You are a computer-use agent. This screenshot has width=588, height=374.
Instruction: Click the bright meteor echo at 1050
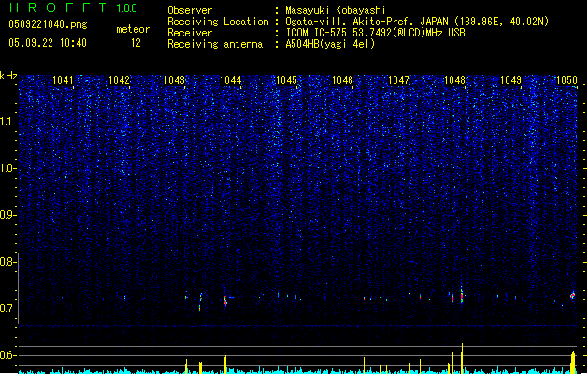click(x=573, y=295)
